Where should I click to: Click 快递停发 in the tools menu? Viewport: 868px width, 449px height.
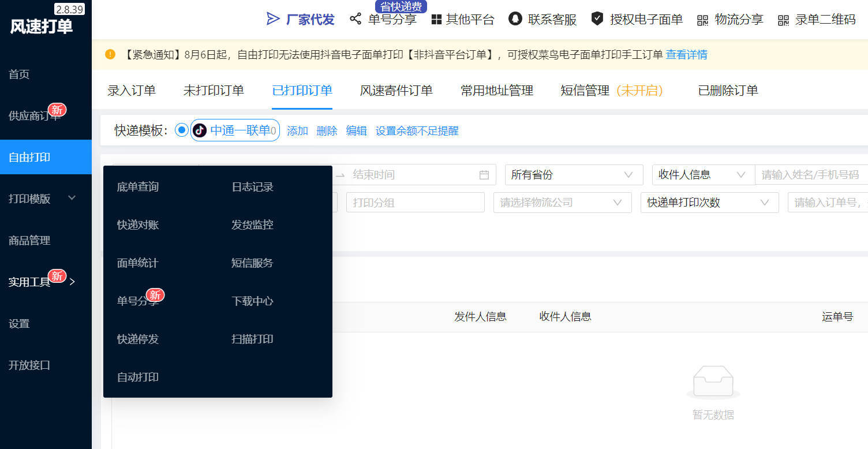tap(138, 339)
